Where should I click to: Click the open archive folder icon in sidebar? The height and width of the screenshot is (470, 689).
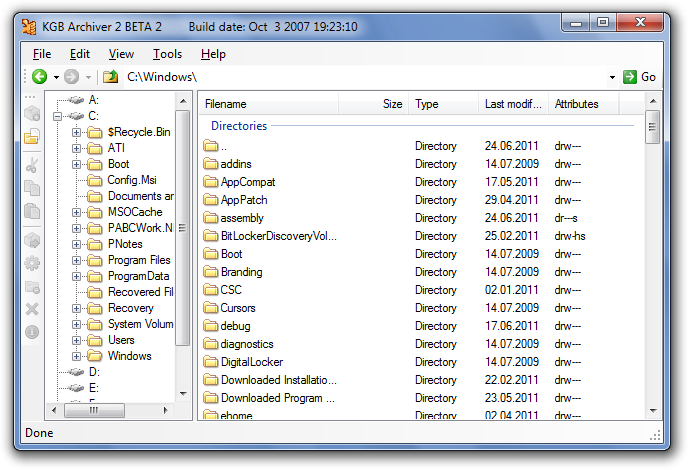tap(32, 137)
